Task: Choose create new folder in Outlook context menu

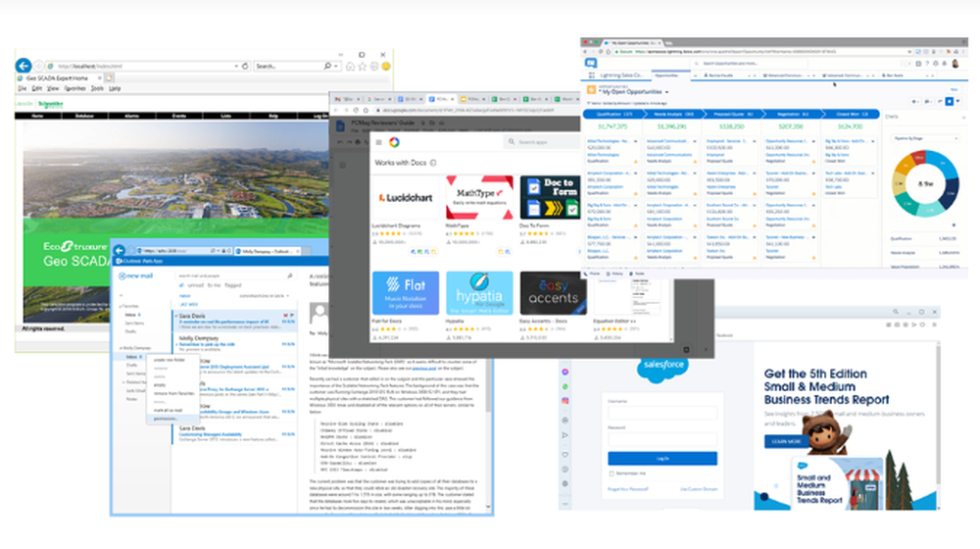Action: (170, 360)
